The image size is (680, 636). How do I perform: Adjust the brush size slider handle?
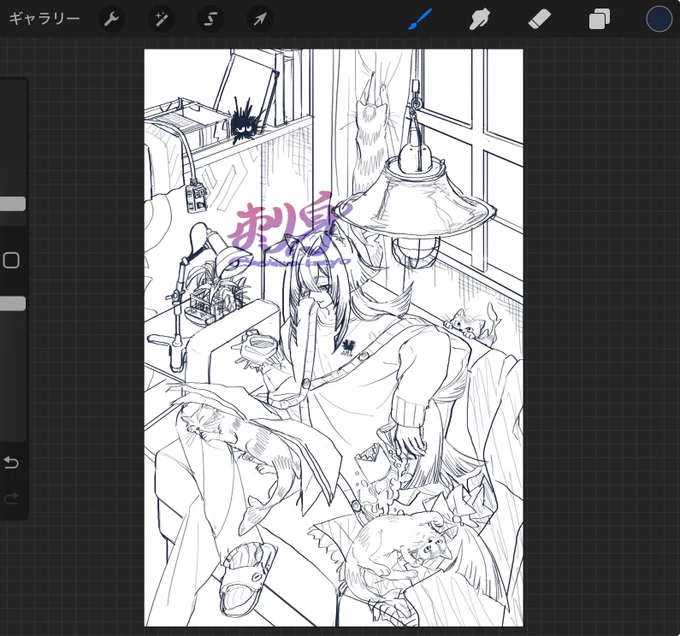click(x=12, y=204)
